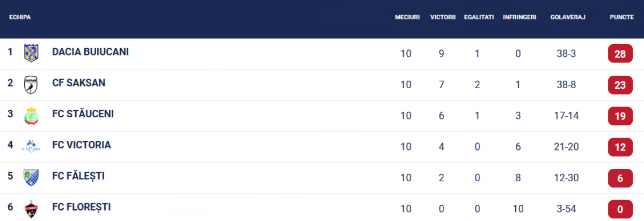Select the MECIURI column header
Screen dimensions: 644x221
pyautogui.click(x=407, y=17)
